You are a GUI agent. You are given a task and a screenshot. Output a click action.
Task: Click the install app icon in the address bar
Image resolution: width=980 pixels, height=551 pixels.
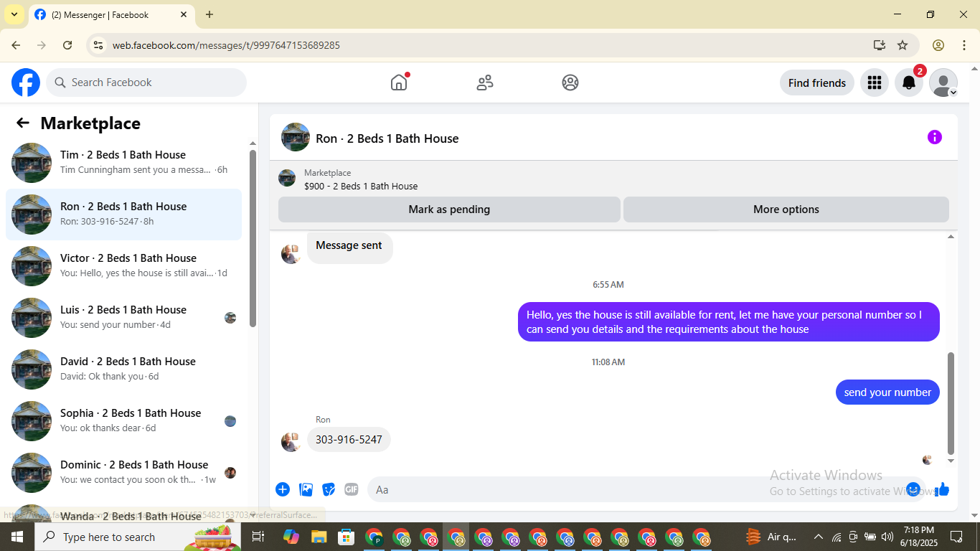click(x=880, y=45)
